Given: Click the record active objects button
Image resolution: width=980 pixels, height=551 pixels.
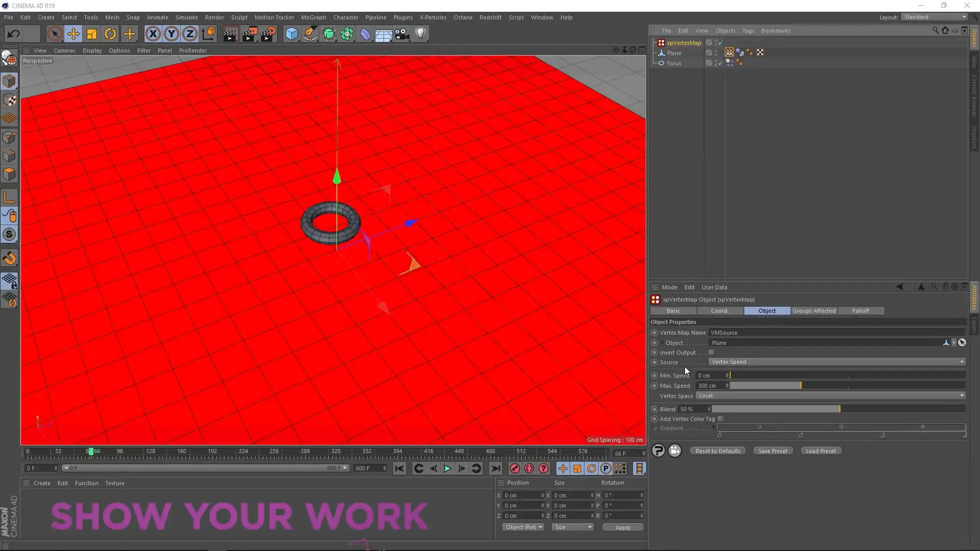Looking at the screenshot, I should pyautogui.click(x=514, y=469).
